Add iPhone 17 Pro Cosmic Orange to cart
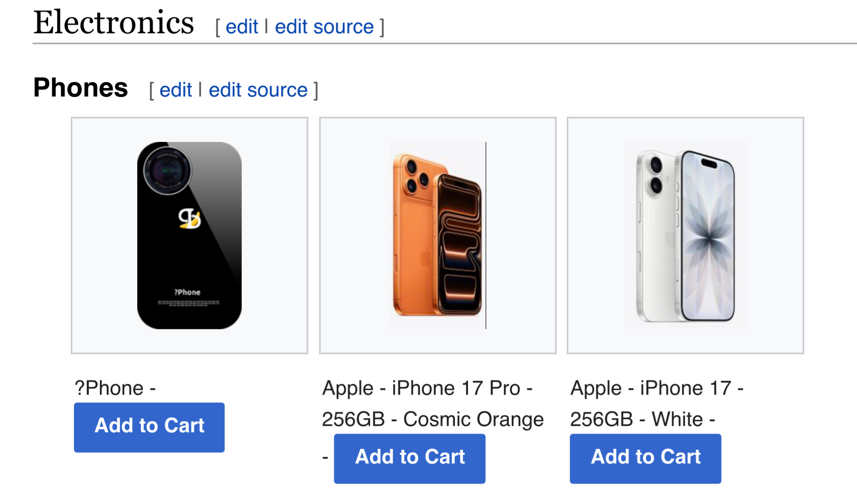This screenshot has width=857, height=504. click(x=409, y=458)
